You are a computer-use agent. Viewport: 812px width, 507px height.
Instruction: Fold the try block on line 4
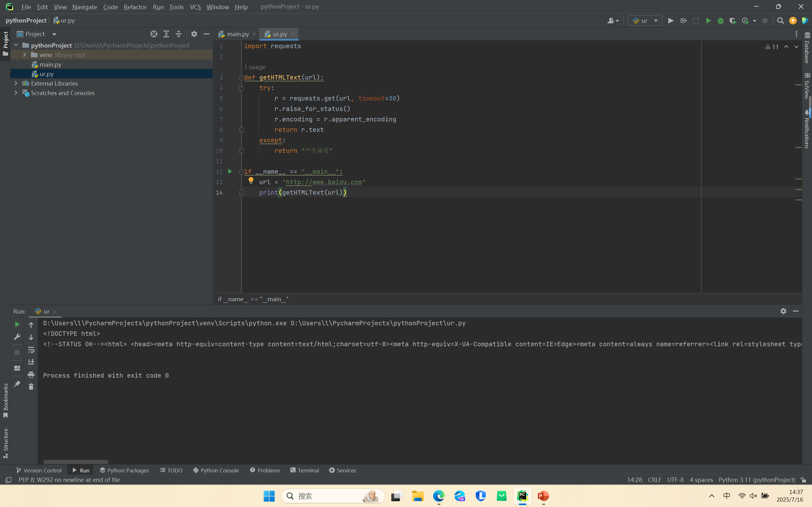(241, 88)
